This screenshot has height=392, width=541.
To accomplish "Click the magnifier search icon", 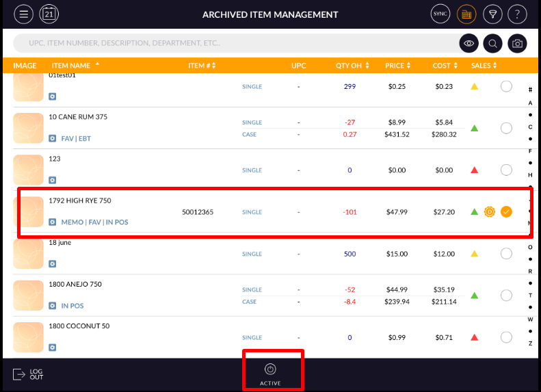I will pyautogui.click(x=492, y=43).
